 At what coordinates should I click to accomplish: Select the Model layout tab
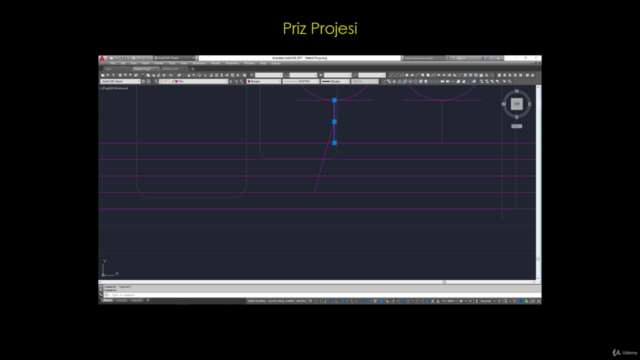(107, 300)
